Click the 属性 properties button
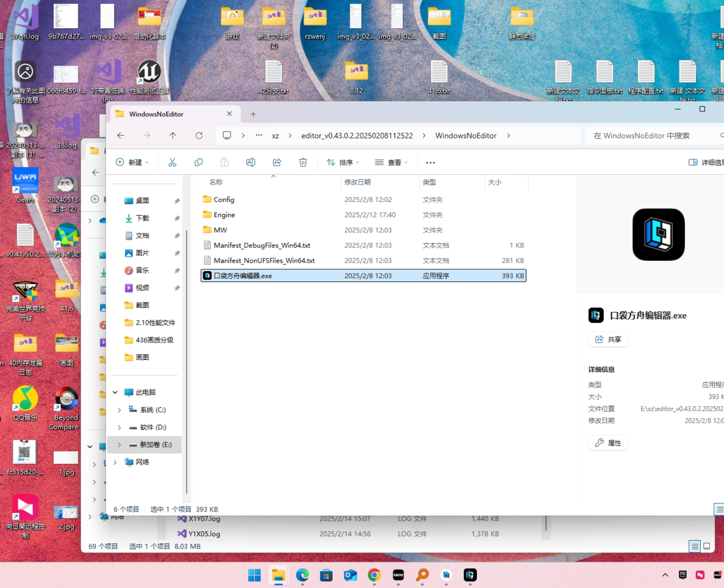 [608, 443]
